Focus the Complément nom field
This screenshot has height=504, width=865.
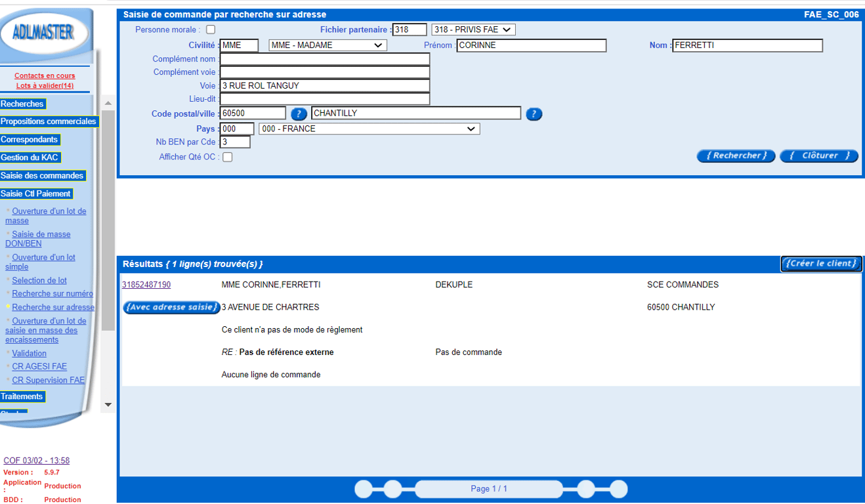point(325,59)
